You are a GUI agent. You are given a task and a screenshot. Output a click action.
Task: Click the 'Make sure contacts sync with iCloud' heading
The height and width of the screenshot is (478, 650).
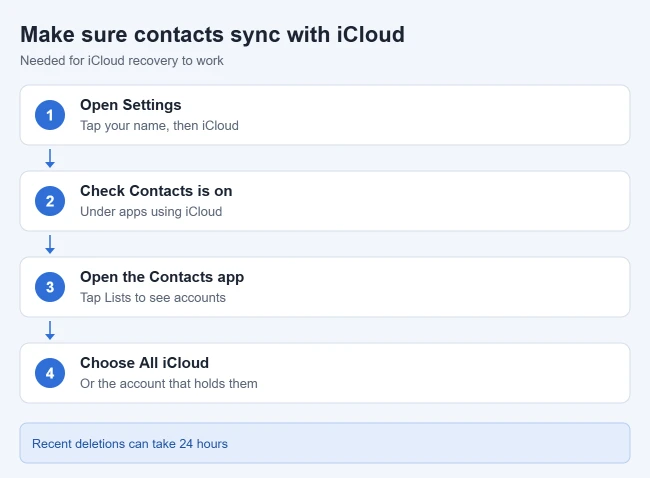[212, 34]
